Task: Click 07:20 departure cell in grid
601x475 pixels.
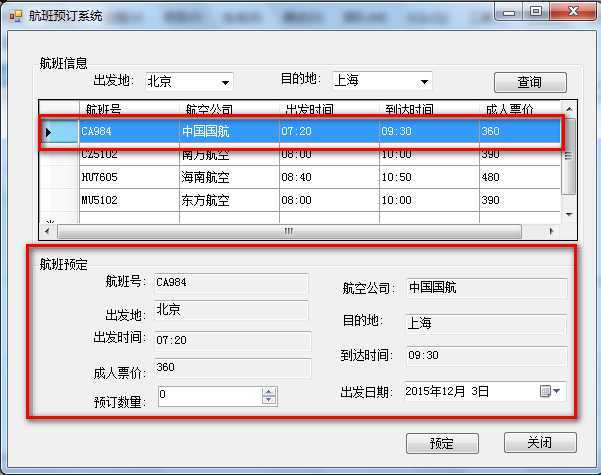Action: click(329, 131)
